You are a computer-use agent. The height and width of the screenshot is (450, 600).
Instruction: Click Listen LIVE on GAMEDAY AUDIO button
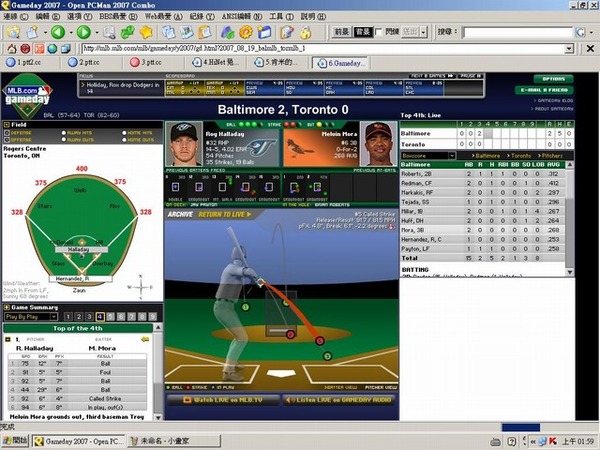click(x=341, y=400)
